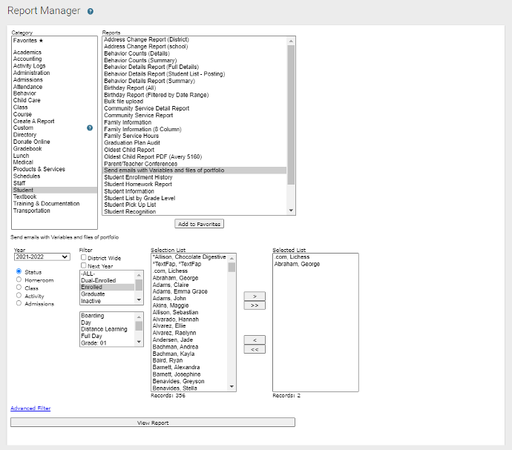Viewport: 512px width, 450px height.
Task: Remove selected student with < button
Action: coord(255,340)
